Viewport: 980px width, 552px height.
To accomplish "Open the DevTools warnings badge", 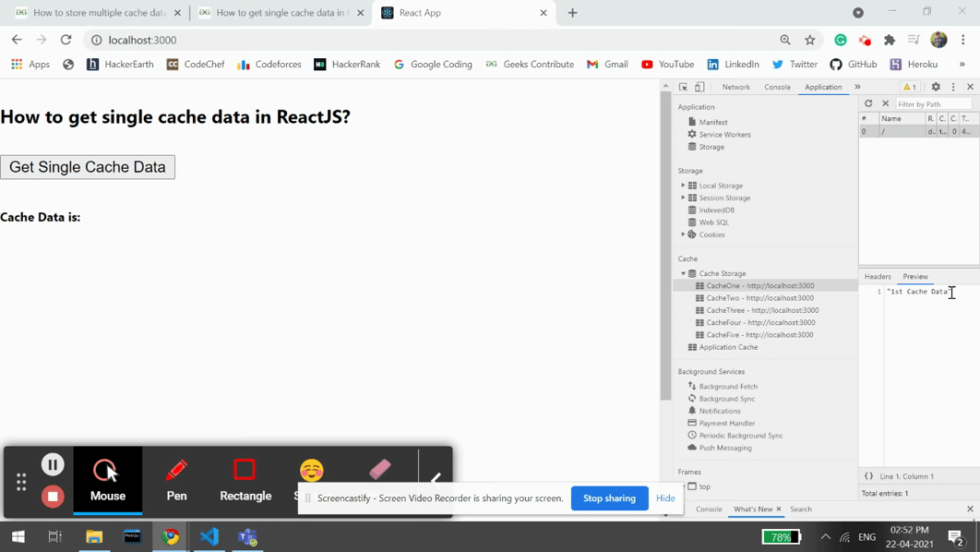I will (910, 87).
